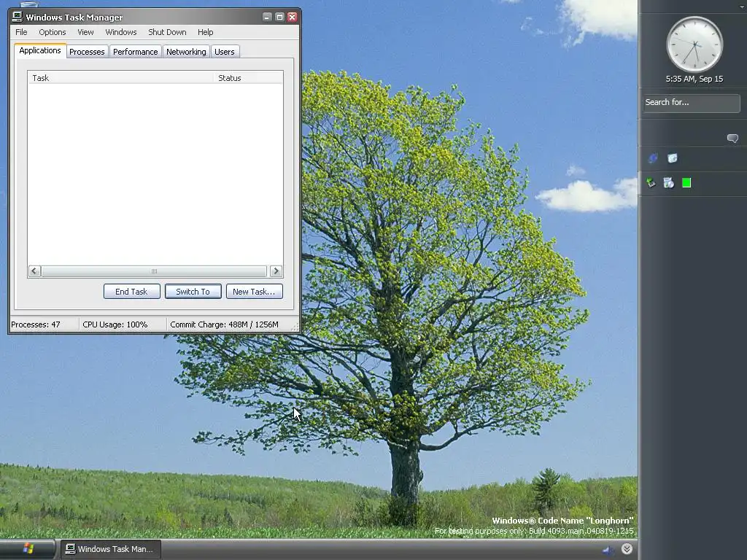Open the Shut Down menu

point(167,32)
